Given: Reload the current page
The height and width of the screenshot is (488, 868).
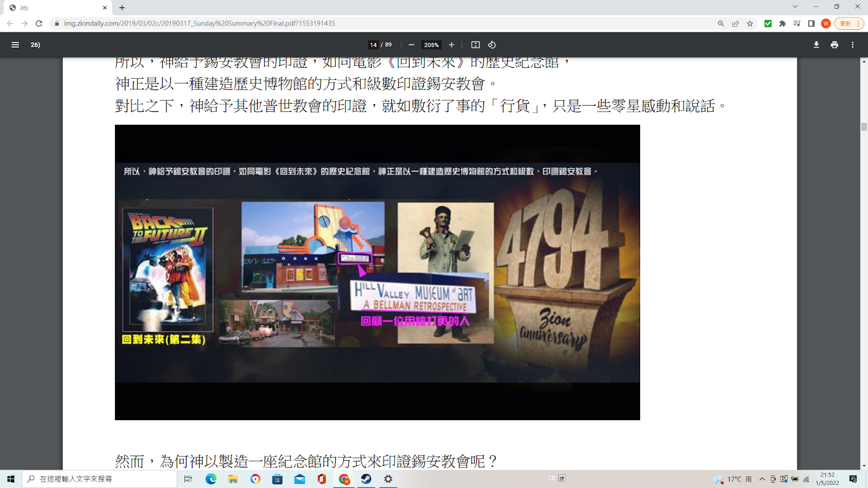Looking at the screenshot, I should pyautogui.click(x=39, y=23).
